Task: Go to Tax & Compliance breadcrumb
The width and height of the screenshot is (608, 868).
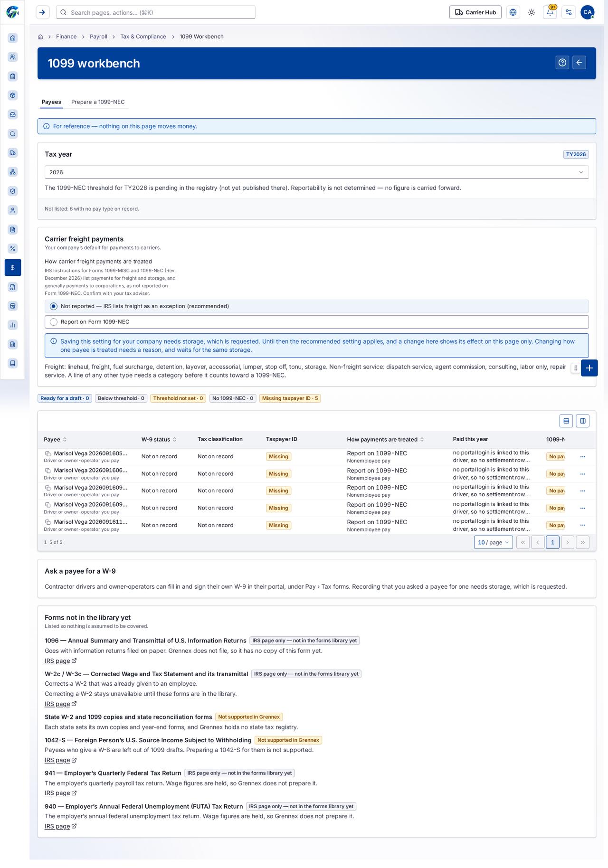Action: [143, 37]
